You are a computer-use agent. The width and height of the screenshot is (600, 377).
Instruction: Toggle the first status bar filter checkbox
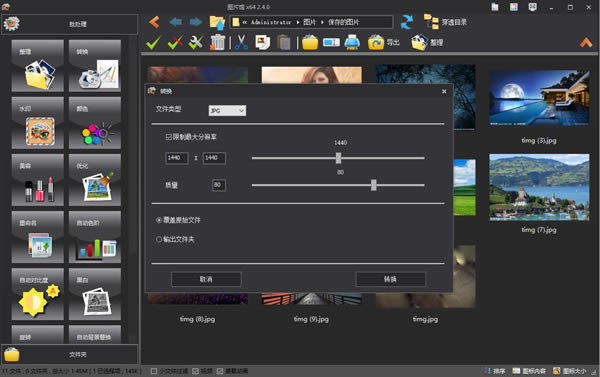tap(154, 371)
